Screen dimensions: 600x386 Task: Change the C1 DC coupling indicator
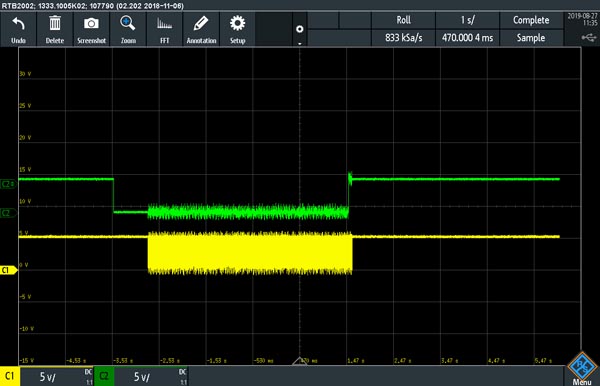pyautogui.click(x=88, y=372)
